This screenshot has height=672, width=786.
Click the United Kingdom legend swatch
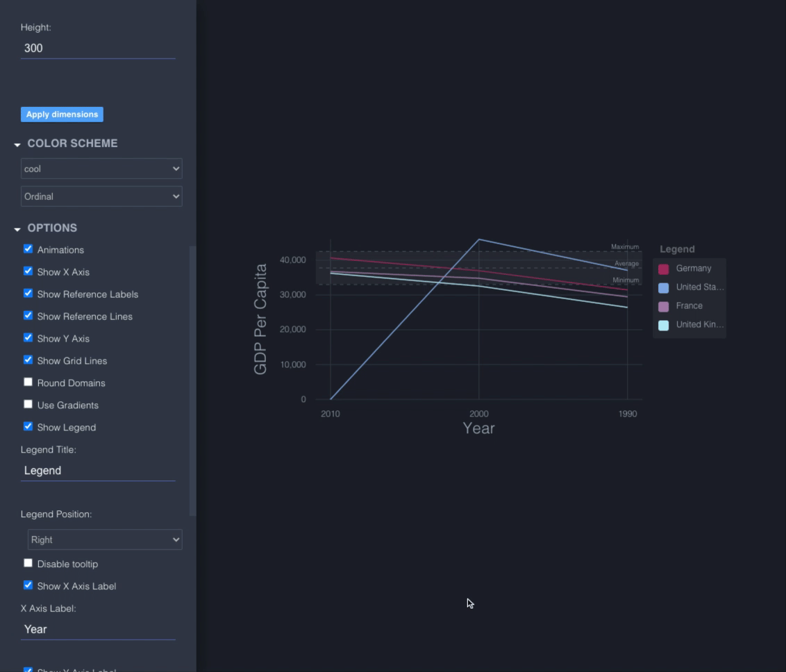[x=663, y=325]
